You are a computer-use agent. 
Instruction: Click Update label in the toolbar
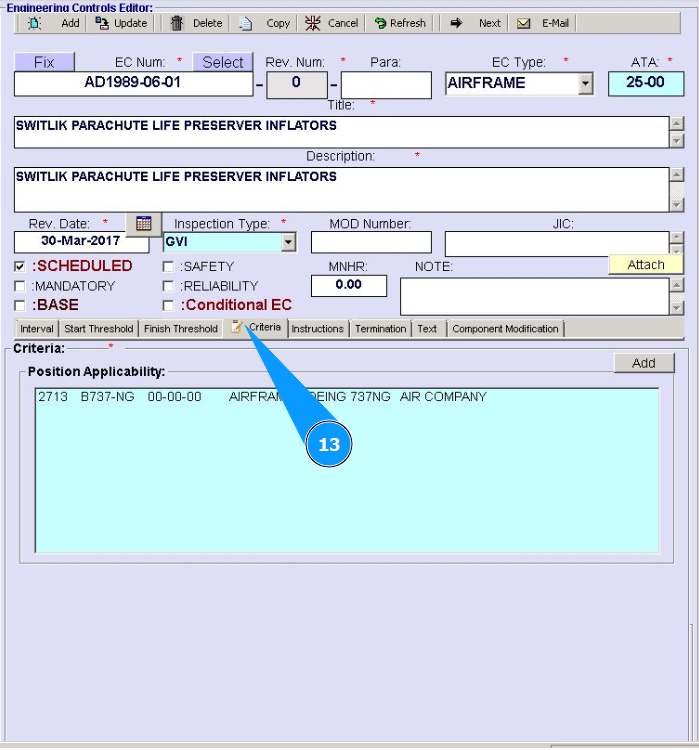tap(131, 23)
